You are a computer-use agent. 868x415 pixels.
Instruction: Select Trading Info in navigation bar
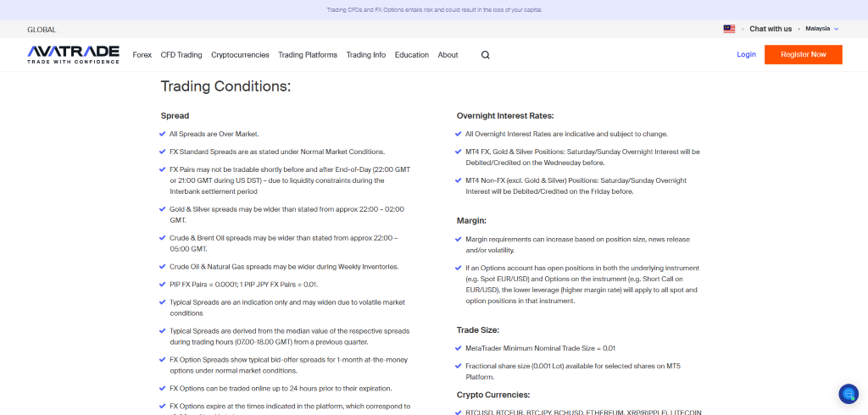coord(365,55)
